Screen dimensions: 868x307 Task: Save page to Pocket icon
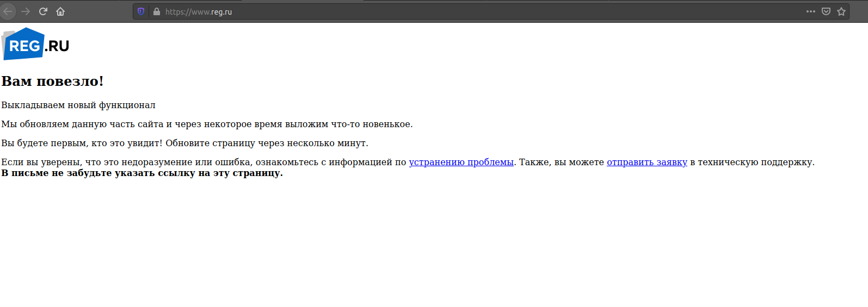[x=826, y=11]
